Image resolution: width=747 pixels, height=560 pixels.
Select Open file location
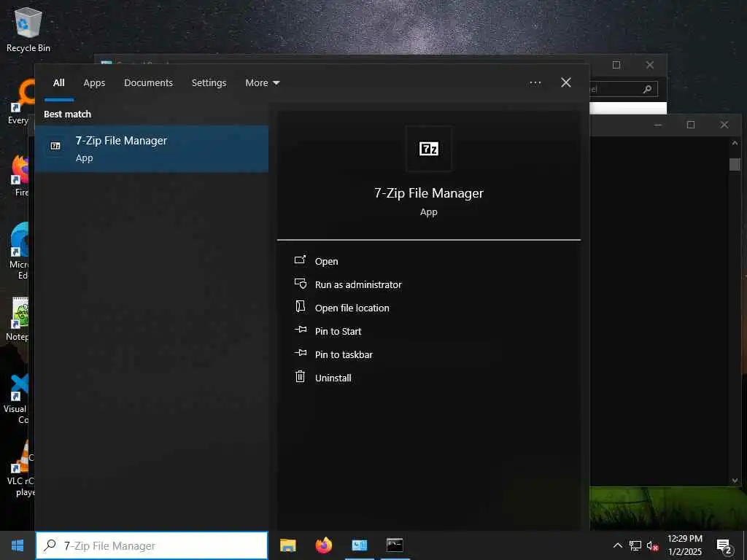pyautogui.click(x=352, y=308)
